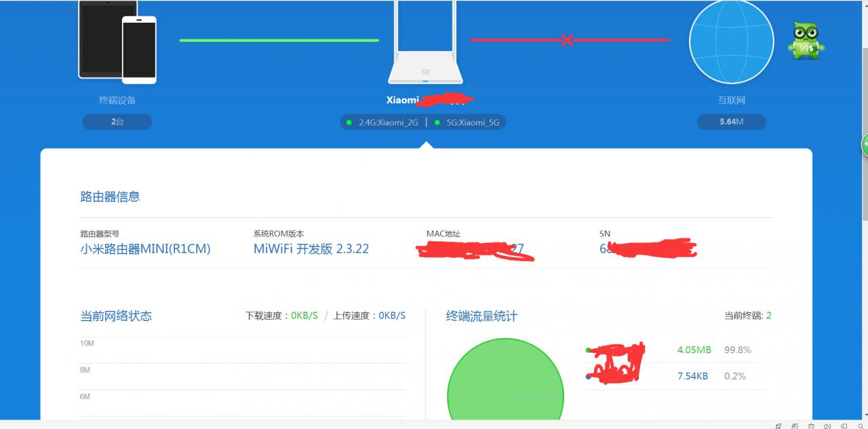Click the 终端设备 label
Viewport: 868px width, 429px height.
click(117, 100)
